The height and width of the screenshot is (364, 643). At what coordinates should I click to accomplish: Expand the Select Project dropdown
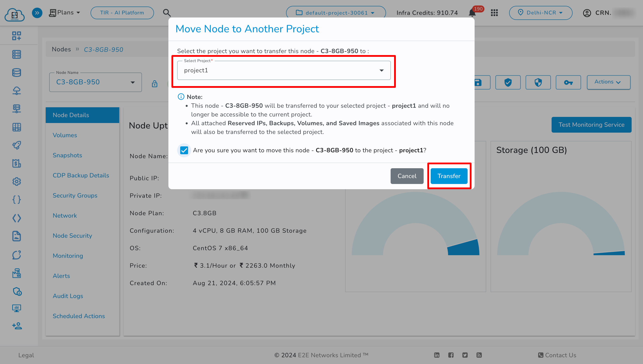pos(381,71)
